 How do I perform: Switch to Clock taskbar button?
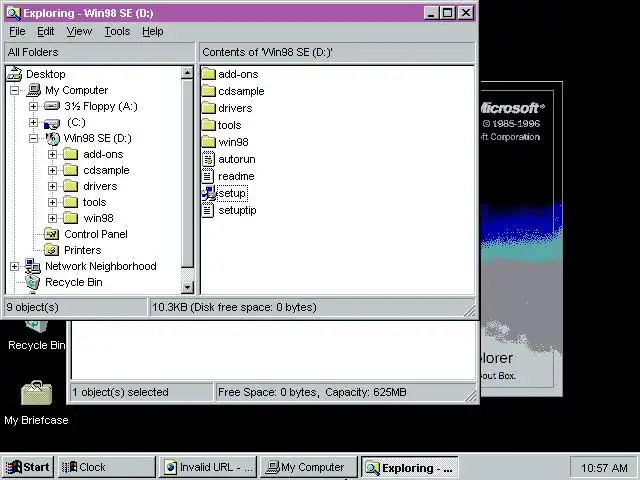pos(107,467)
